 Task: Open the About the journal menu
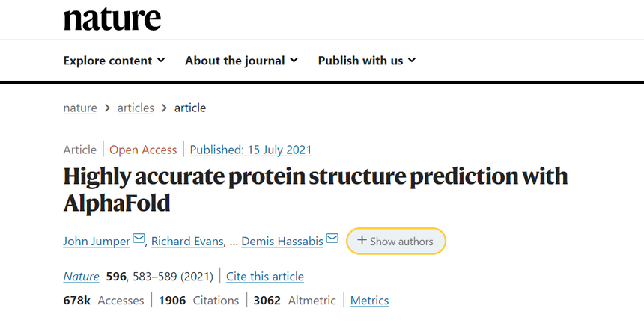[x=241, y=61]
